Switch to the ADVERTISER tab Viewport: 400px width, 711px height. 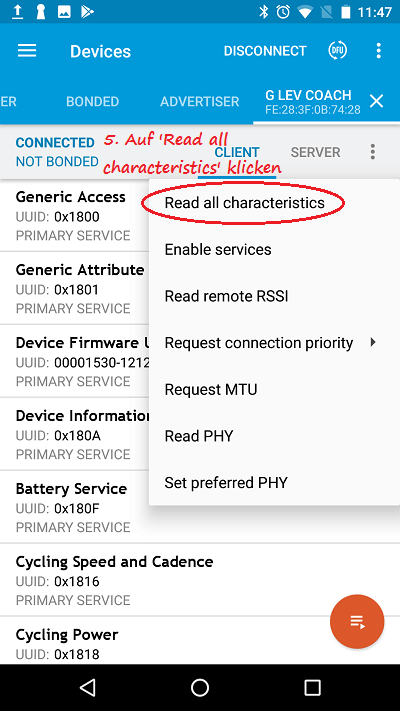coord(200,101)
